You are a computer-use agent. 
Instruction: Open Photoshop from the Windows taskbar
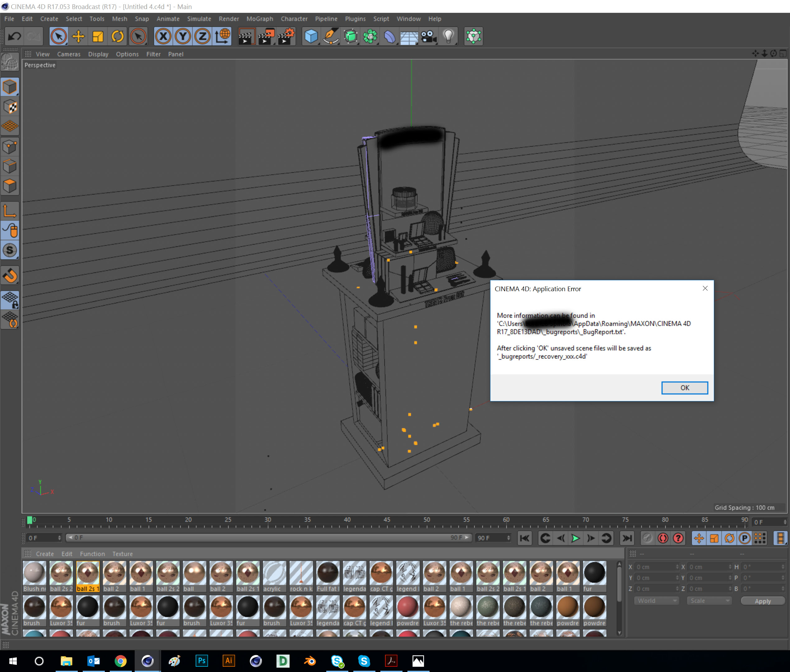pyautogui.click(x=202, y=660)
